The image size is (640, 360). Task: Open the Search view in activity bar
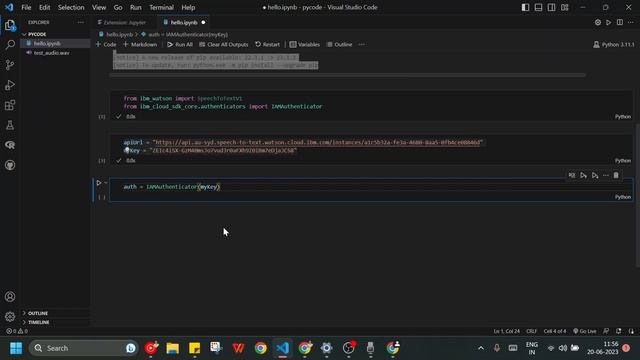[x=10, y=44]
